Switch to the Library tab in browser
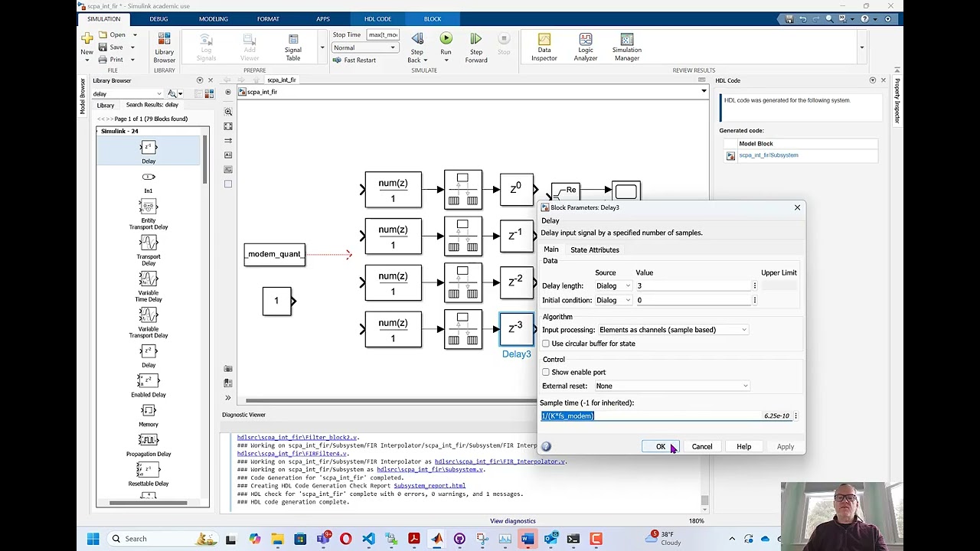Viewport: 980px width, 551px height. [x=106, y=105]
